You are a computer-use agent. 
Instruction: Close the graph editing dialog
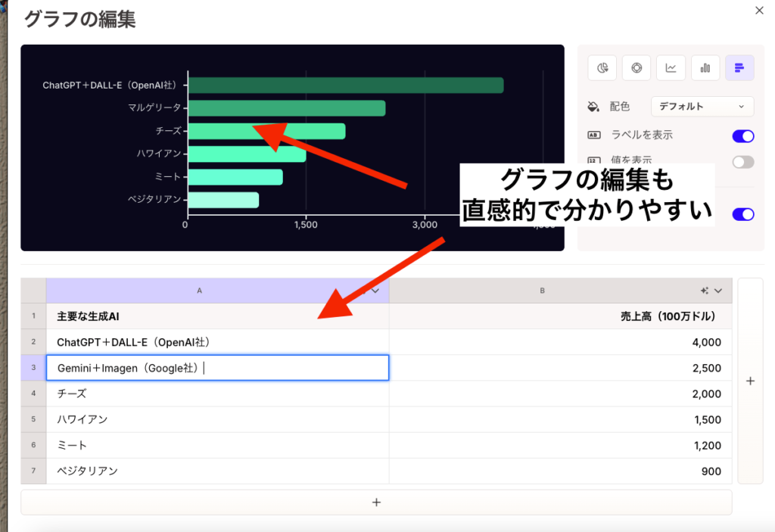pyautogui.click(x=759, y=11)
